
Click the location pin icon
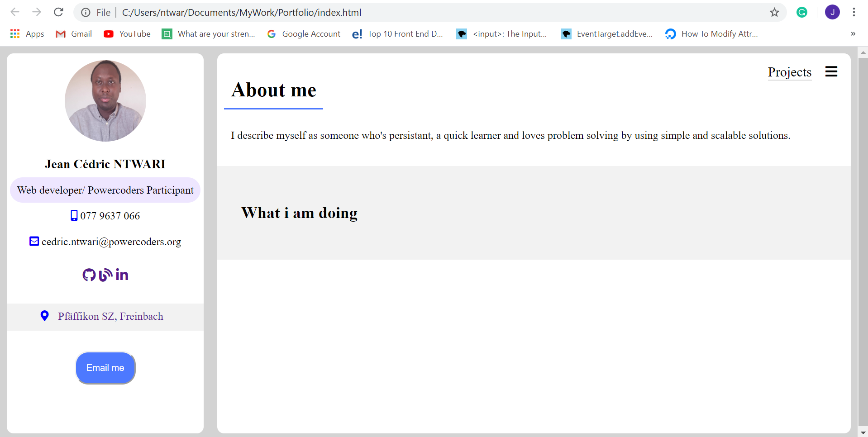coord(44,316)
